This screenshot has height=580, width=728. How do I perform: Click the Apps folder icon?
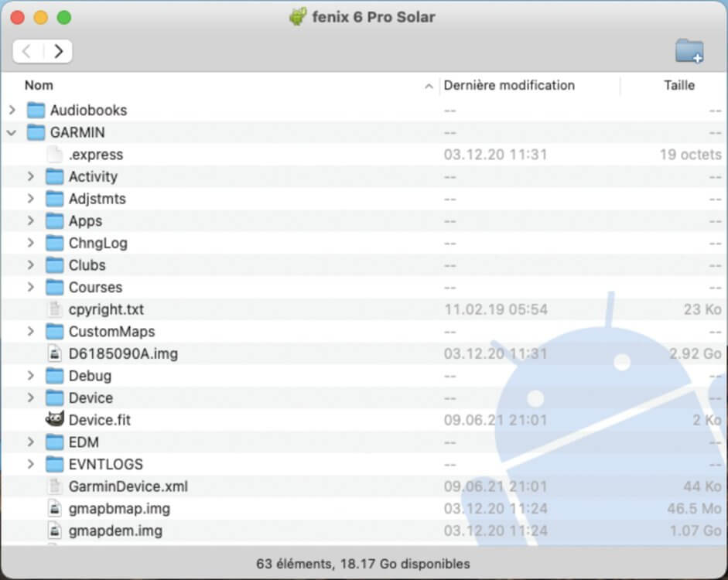pyautogui.click(x=54, y=221)
